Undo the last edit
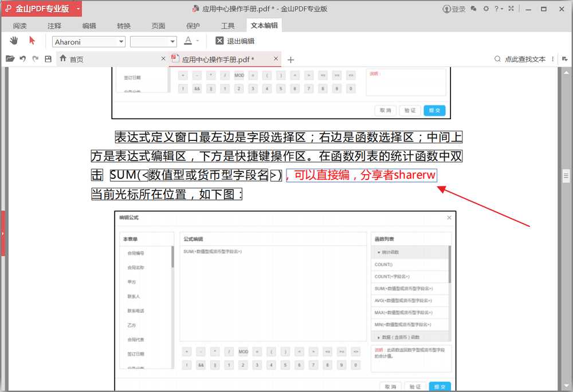This screenshot has height=392, width=573. tap(22, 58)
